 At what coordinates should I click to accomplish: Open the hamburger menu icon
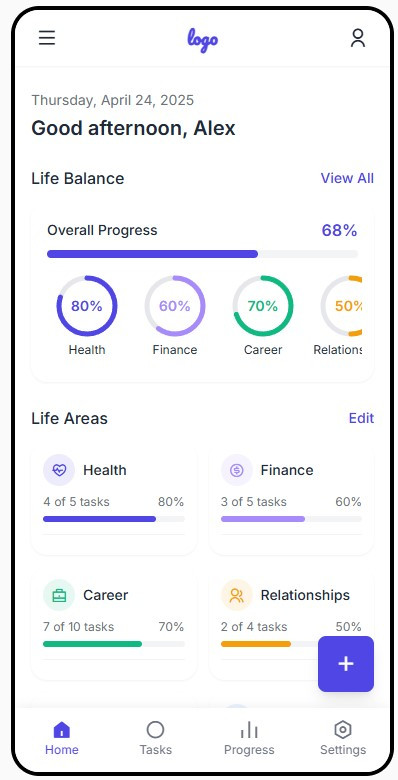click(47, 38)
